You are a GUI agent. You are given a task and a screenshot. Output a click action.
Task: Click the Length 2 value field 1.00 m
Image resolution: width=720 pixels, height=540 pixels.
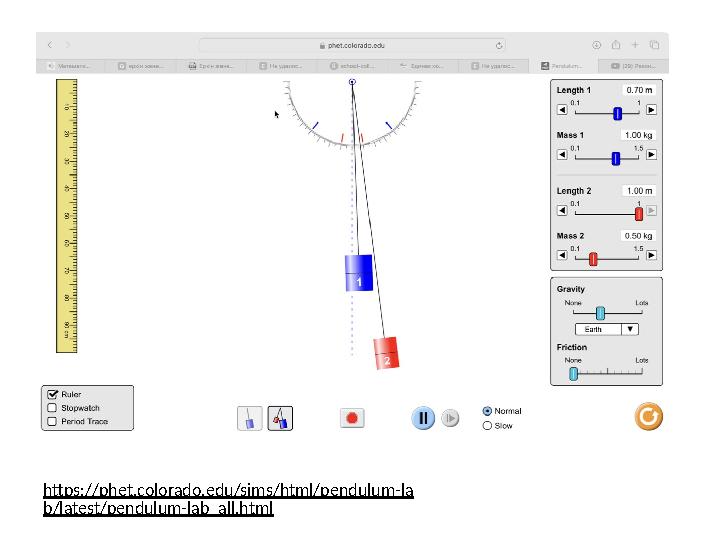(639, 191)
